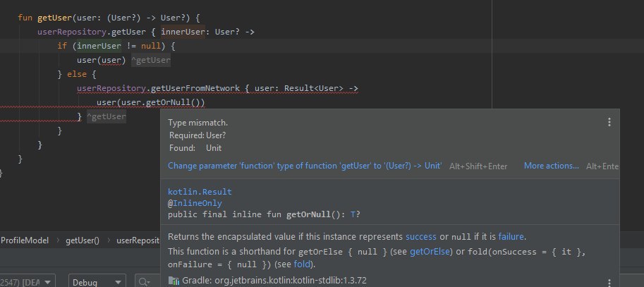
Task: Click the return type 'T' link after getOrNull()
Action: (x=353, y=214)
